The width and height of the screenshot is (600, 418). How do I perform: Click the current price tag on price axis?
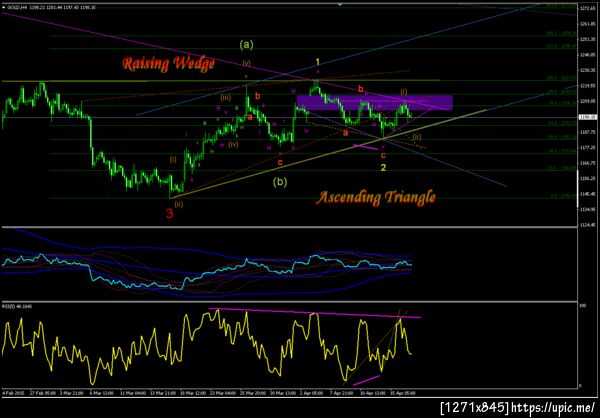586,118
